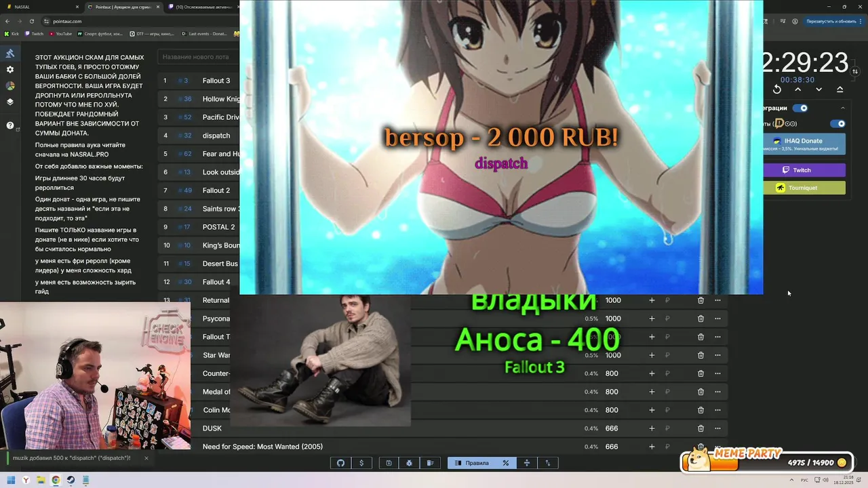Screen dimensions: 868x488
Task: Open more options for Counter- row
Action: coord(717,373)
